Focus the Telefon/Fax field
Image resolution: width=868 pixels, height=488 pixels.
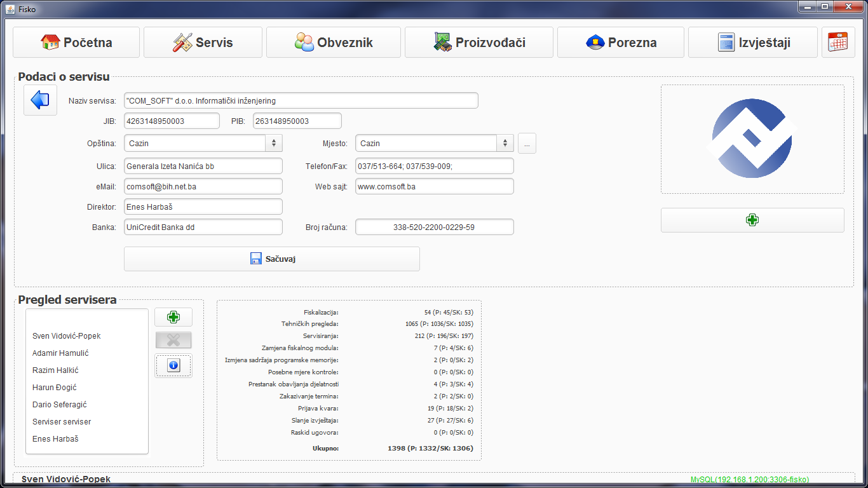click(x=434, y=166)
